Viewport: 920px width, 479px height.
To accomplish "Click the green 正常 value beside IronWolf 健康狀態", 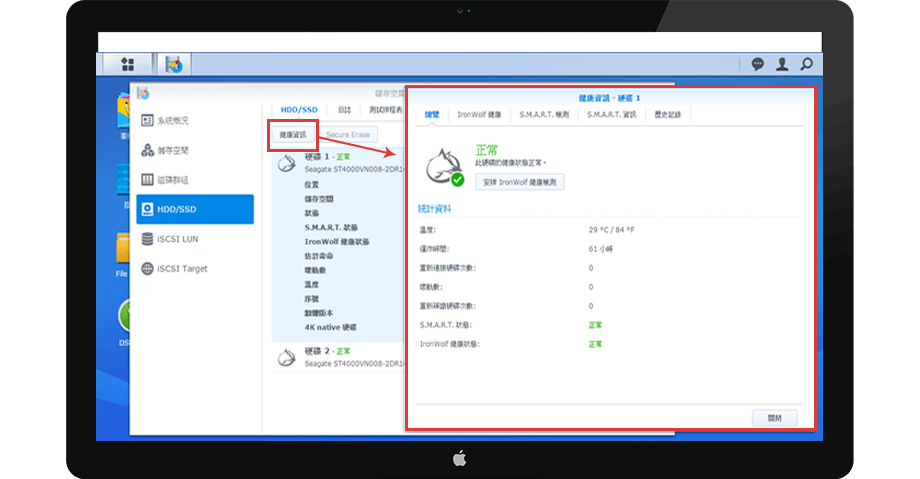I will point(595,344).
